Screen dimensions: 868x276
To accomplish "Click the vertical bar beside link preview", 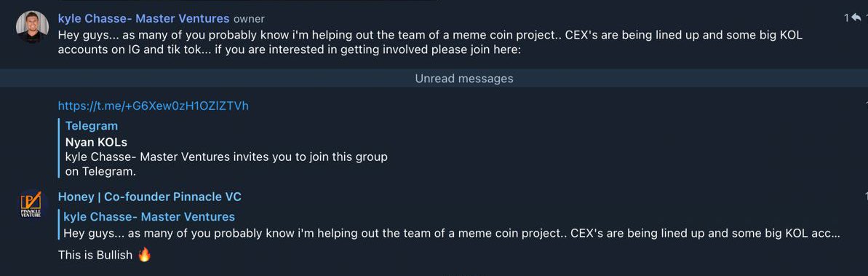I will [x=59, y=149].
